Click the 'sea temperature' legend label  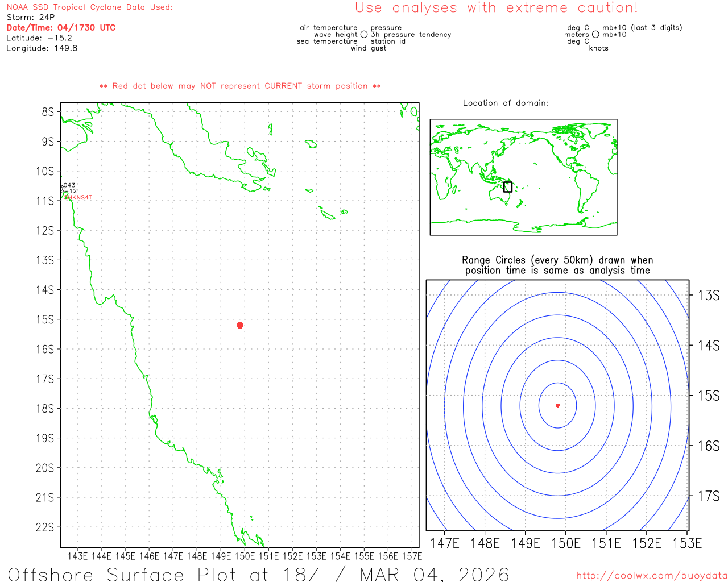click(x=327, y=41)
